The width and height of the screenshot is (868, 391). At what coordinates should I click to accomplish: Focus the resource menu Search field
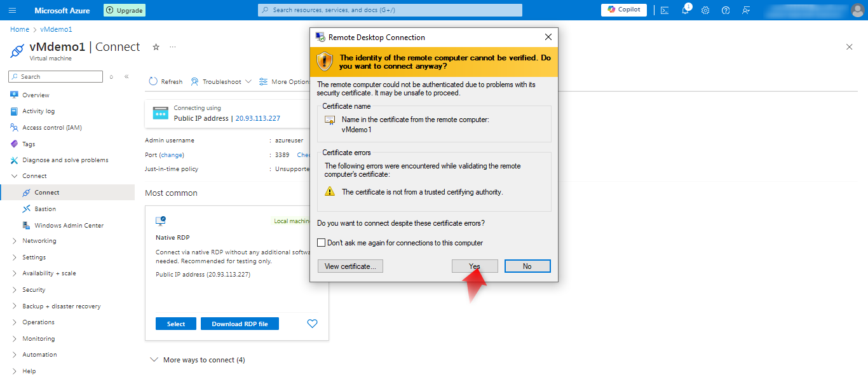[x=55, y=76]
